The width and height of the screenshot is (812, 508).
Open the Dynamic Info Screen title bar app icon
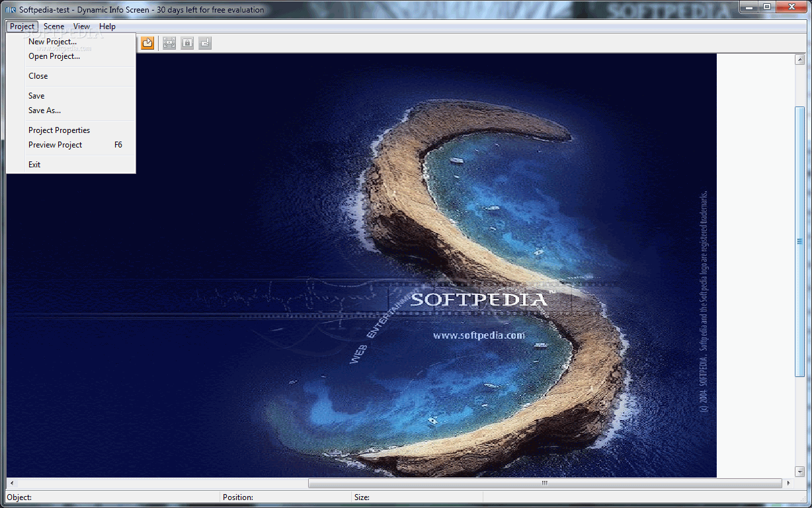pyautogui.click(x=11, y=9)
